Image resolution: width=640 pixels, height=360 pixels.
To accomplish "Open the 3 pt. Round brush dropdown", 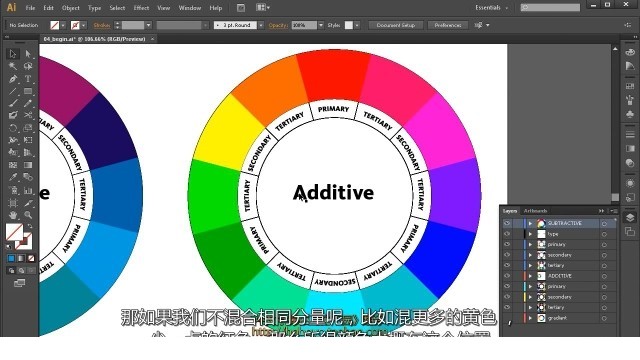I will (261, 25).
